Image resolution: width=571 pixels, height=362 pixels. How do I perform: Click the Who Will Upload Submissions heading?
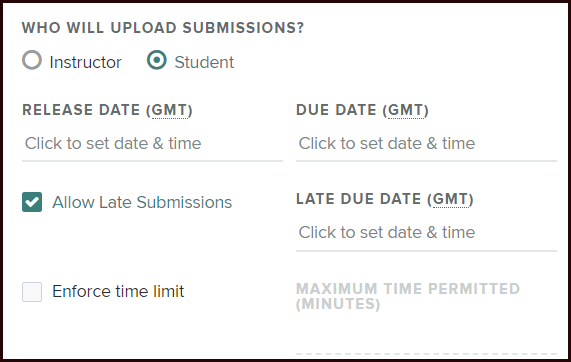(163, 28)
